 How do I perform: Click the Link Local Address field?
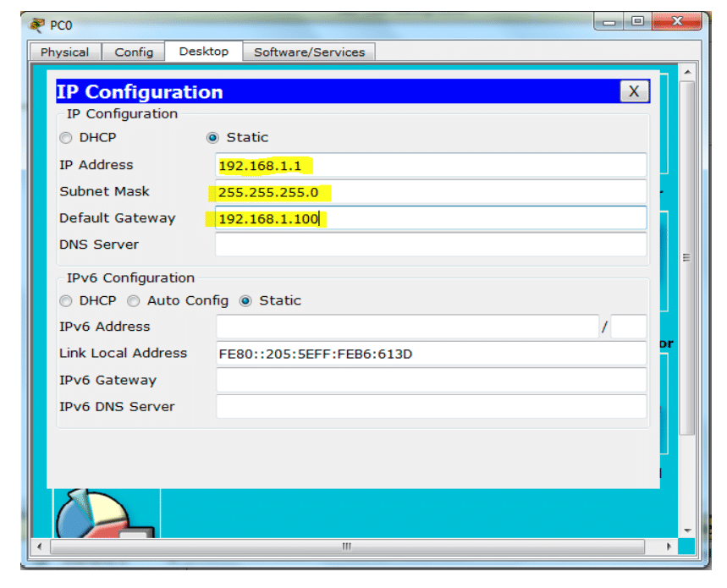431,354
